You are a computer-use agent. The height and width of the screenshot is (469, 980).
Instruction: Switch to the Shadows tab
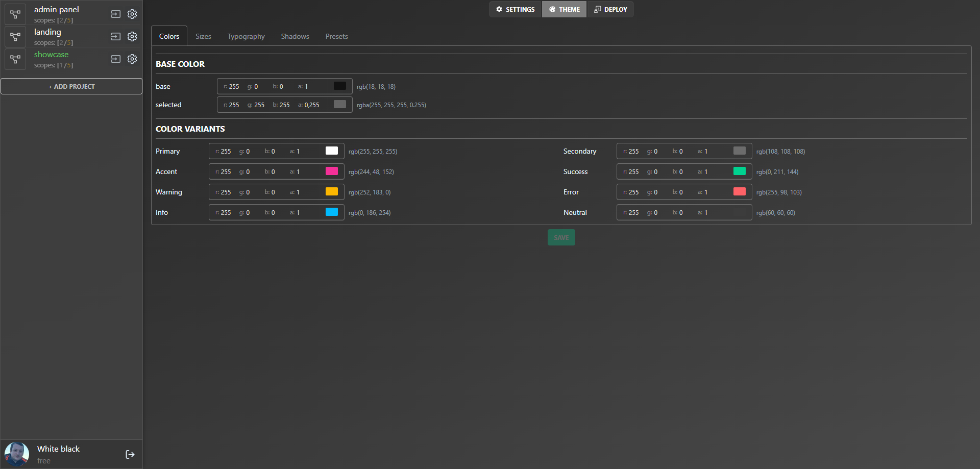(295, 36)
